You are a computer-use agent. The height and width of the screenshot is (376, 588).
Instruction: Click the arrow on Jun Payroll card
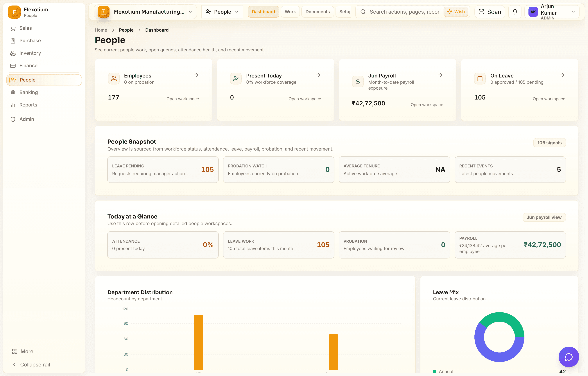(x=440, y=75)
